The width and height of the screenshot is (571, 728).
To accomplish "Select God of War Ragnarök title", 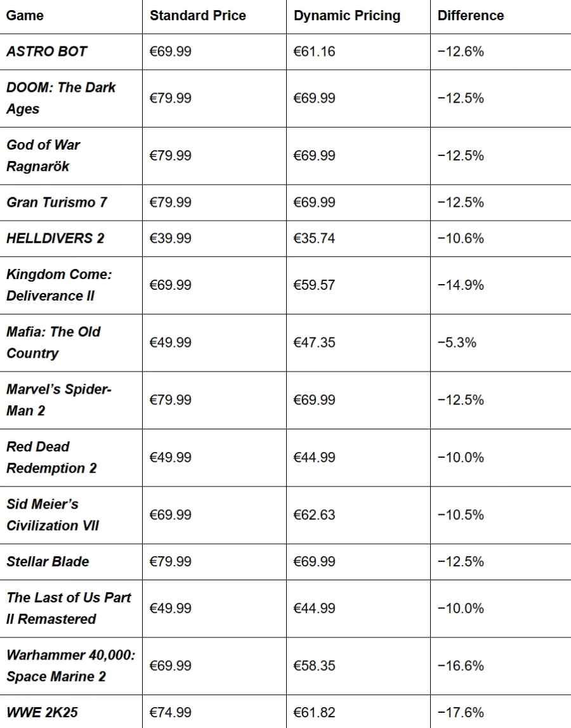I will (x=43, y=155).
